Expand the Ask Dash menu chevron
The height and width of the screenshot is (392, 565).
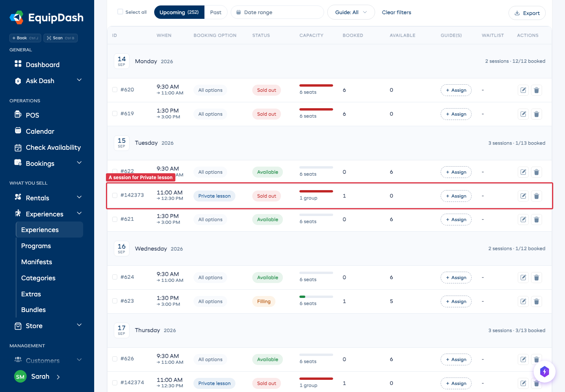click(79, 80)
